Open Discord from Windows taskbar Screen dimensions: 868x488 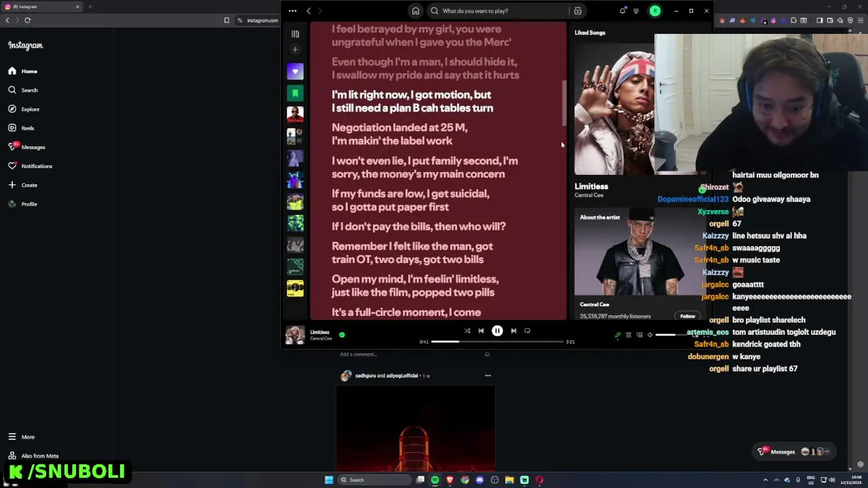479,480
